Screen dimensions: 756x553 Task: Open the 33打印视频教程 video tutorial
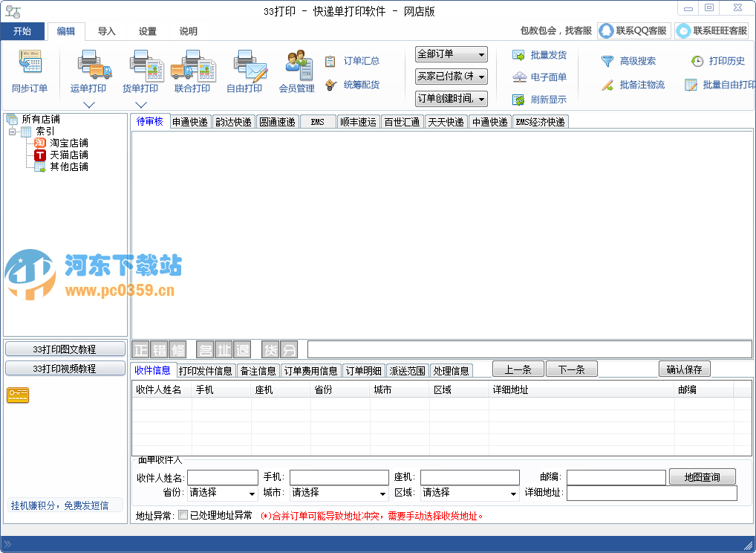pos(65,368)
